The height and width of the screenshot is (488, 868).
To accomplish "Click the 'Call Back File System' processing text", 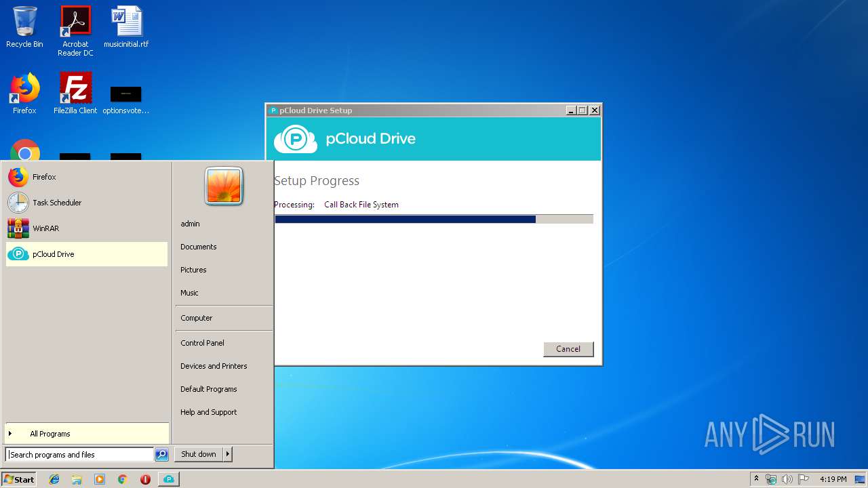I will 361,205.
